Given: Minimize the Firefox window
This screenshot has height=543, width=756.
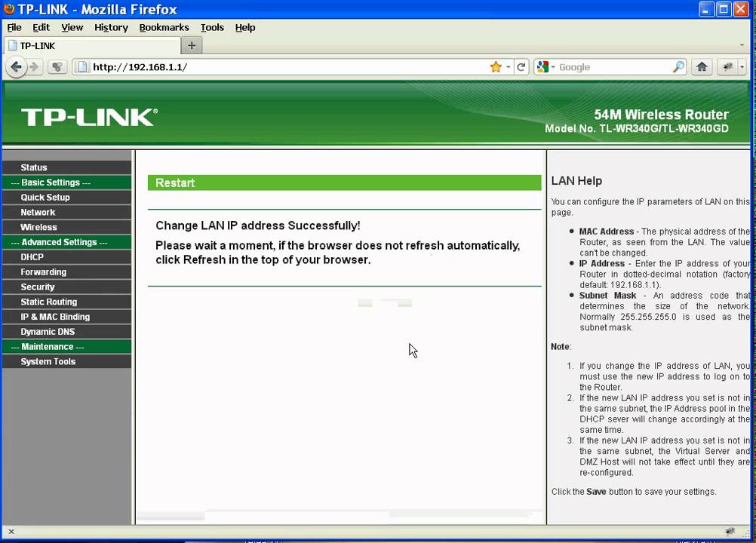Looking at the screenshot, I should (706, 9).
